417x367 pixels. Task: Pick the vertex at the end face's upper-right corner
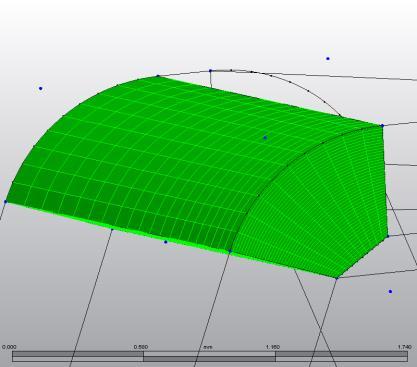tap(382, 125)
